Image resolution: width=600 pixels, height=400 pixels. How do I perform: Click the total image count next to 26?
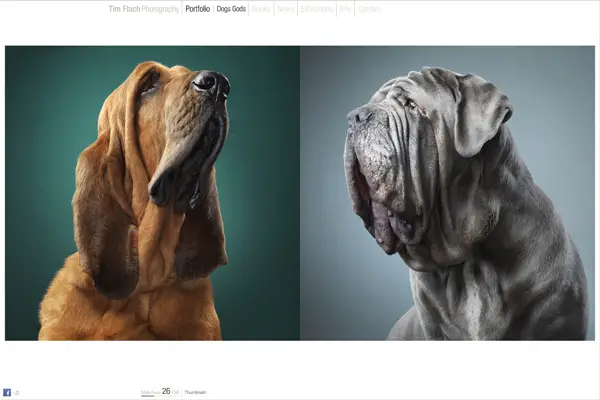pos(176,392)
